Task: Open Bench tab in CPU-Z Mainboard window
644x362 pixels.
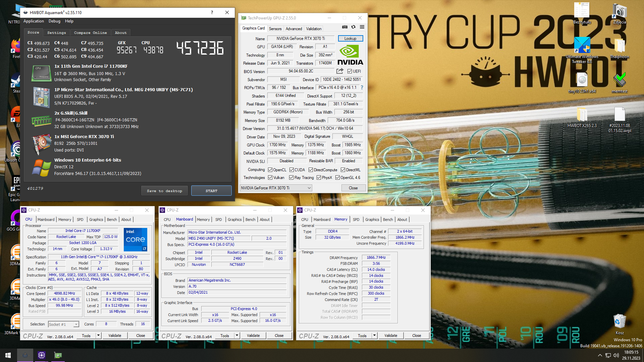Action: point(250,220)
